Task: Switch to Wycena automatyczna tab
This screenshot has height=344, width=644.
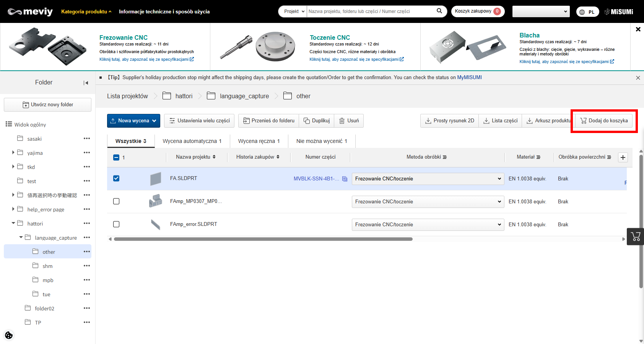Action: click(192, 141)
